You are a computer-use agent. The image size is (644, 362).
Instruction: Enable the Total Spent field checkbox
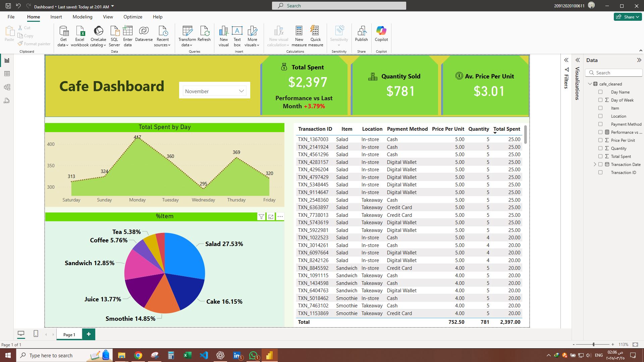(600, 156)
